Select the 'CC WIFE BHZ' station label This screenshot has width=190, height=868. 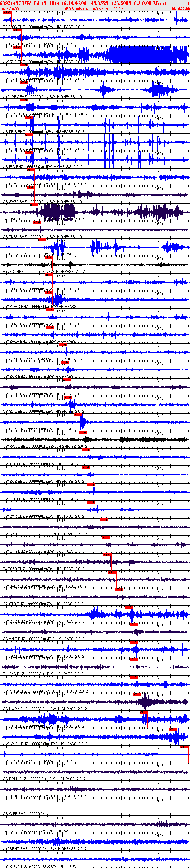tap(15, 814)
